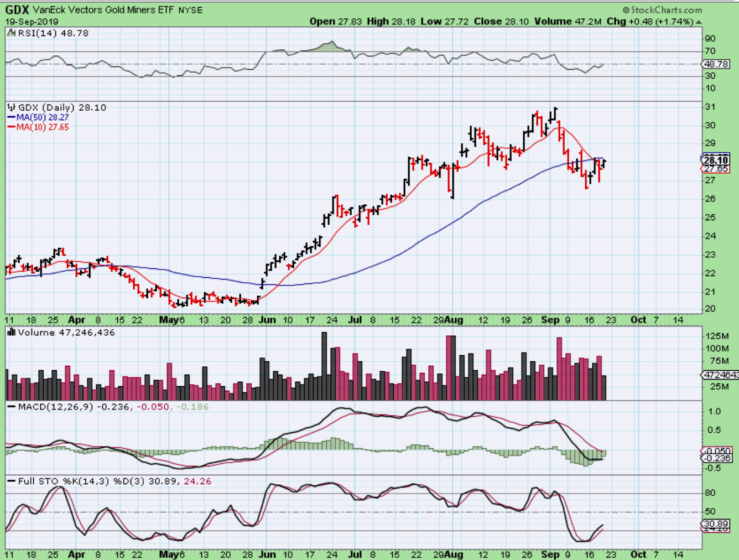Click the 1.0 mark on the MACD axis

pyautogui.click(x=715, y=411)
